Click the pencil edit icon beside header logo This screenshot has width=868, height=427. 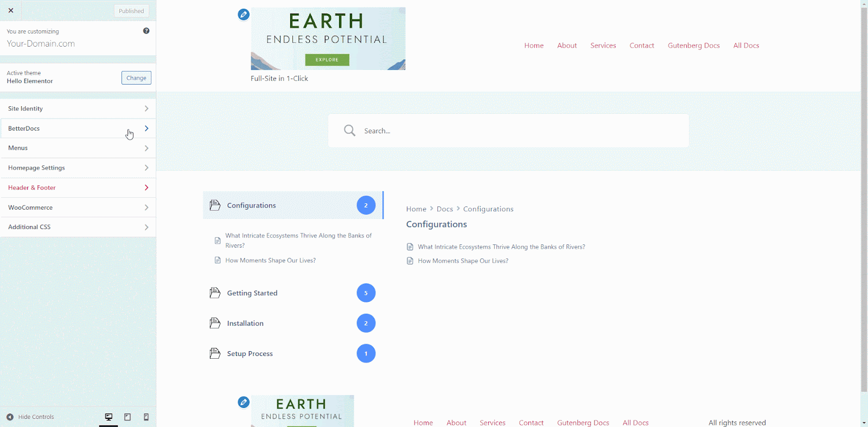[x=244, y=15]
